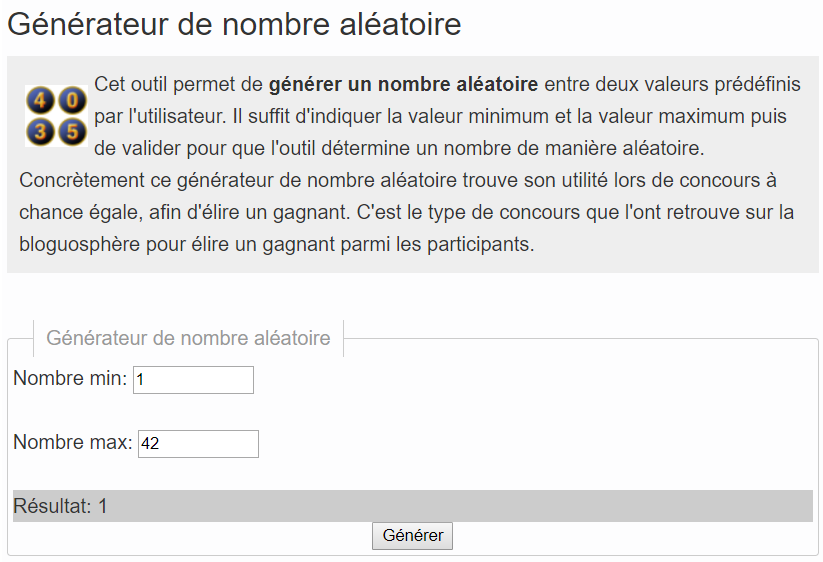
Task: Click the gray Résultat bar
Action: pyautogui.click(x=413, y=506)
